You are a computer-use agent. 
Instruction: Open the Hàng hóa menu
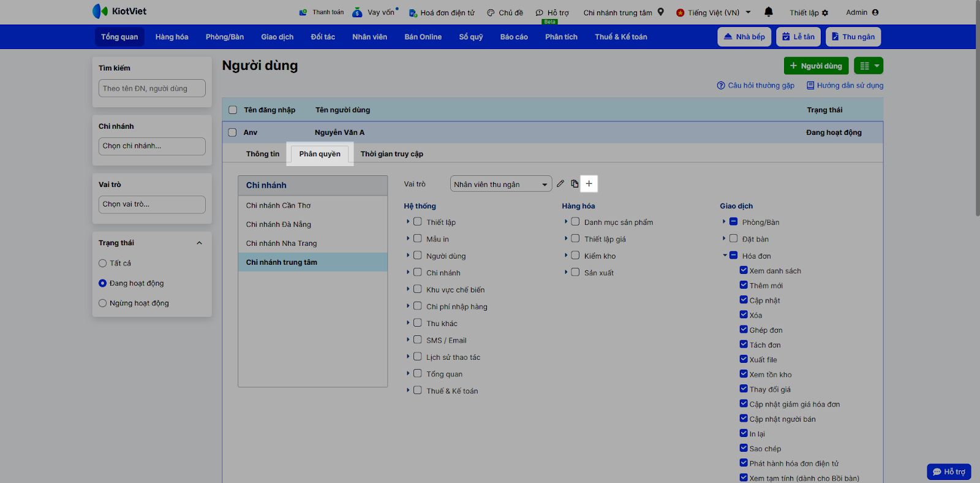click(x=171, y=37)
